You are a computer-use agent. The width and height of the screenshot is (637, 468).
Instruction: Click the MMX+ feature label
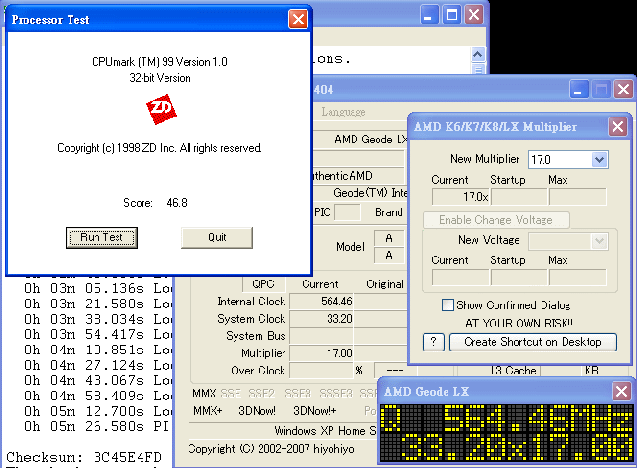(x=208, y=411)
